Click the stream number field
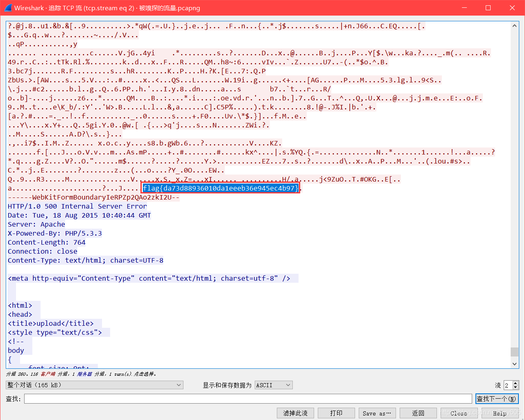 508,385
